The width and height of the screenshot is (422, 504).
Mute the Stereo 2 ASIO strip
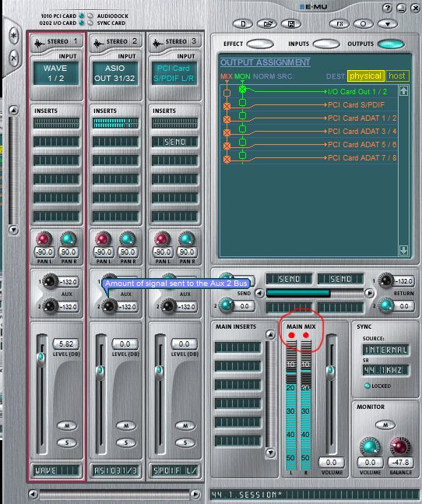click(x=126, y=426)
